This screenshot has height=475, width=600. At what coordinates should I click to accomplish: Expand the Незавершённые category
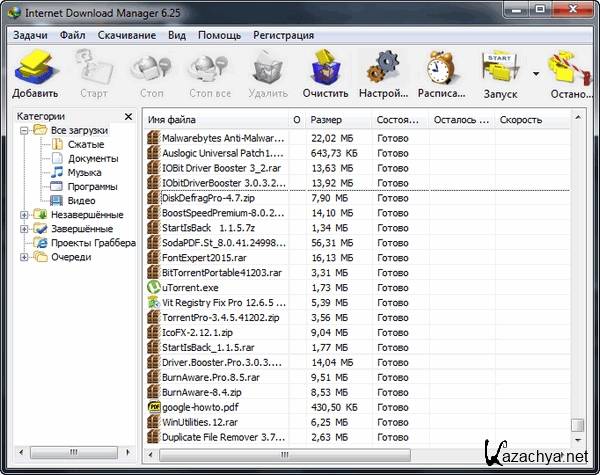25,215
